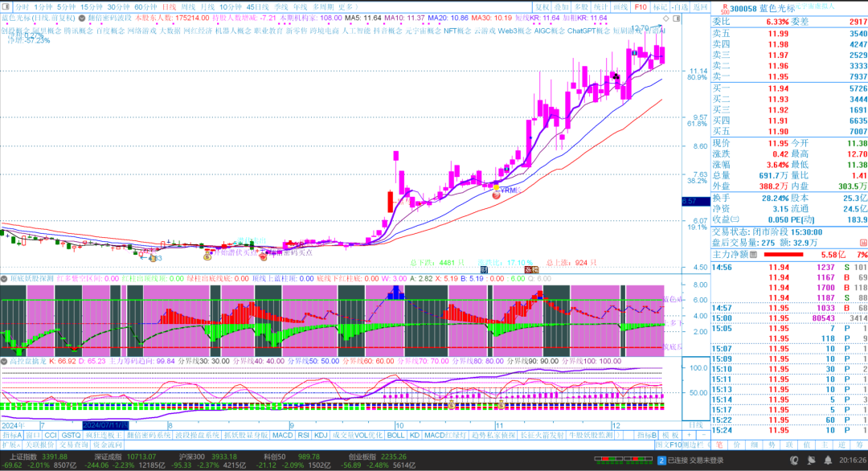Apply the MACD indicator
Screen dimensions: 868x471
[x=282, y=436]
